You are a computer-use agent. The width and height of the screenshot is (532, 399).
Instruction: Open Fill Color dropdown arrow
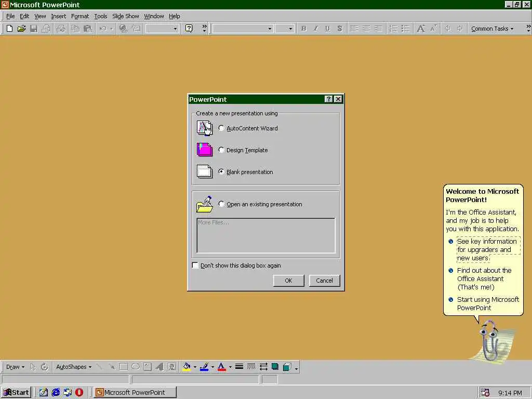coord(195,367)
